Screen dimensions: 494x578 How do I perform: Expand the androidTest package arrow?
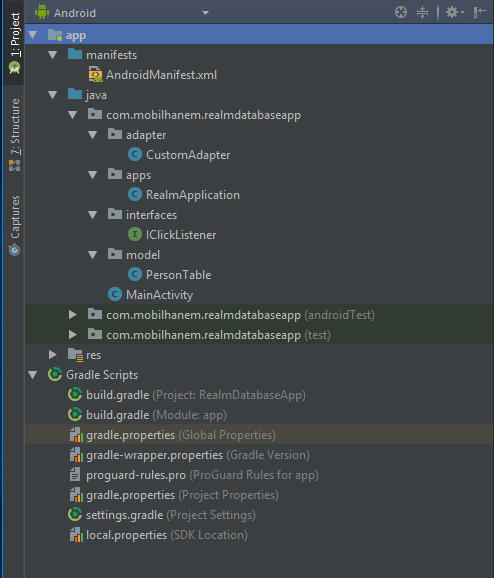(73, 315)
